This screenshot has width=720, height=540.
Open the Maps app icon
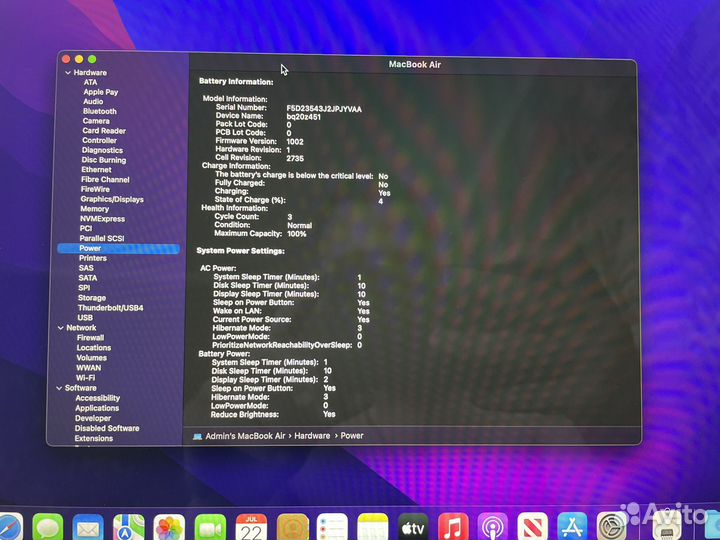[x=128, y=528]
